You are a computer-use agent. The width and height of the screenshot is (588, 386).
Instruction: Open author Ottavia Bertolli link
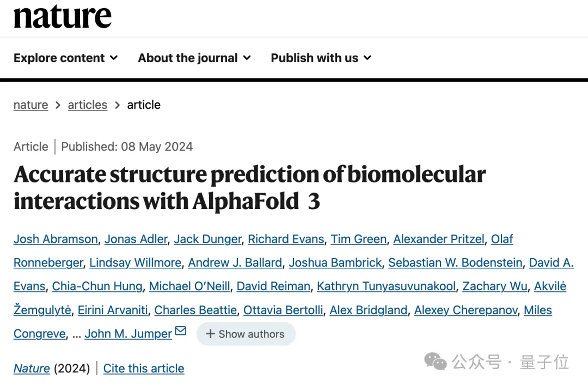283,310
